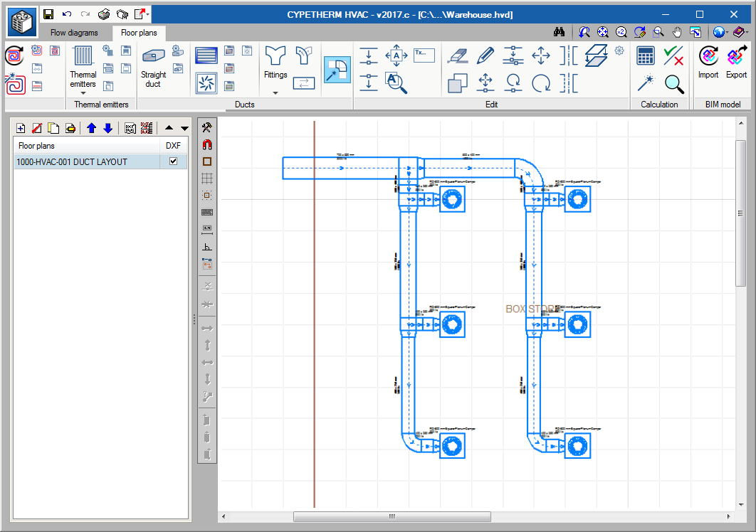The width and height of the screenshot is (756, 532).
Task: Click the horizontal scrollbar thumb
Action: [x=392, y=517]
